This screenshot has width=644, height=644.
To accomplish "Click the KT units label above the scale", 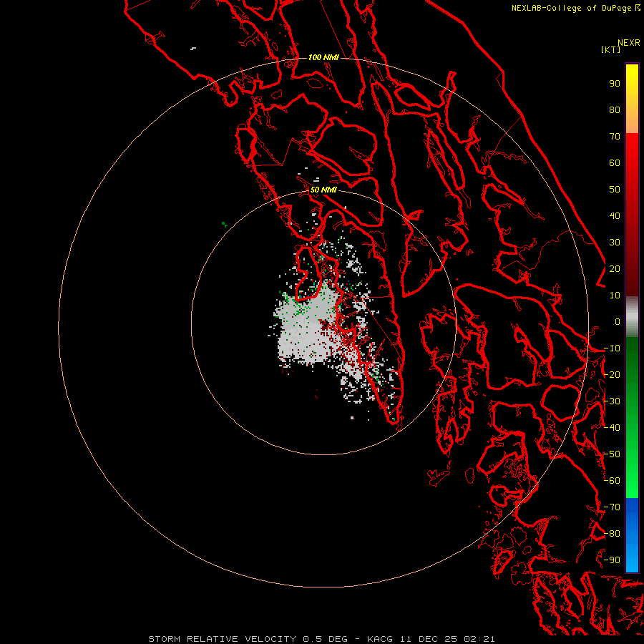I will (x=611, y=49).
